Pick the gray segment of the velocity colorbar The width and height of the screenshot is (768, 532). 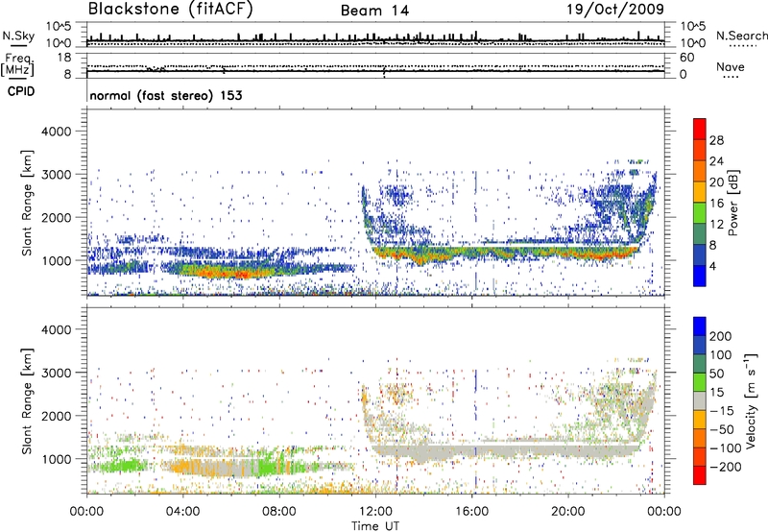point(700,401)
